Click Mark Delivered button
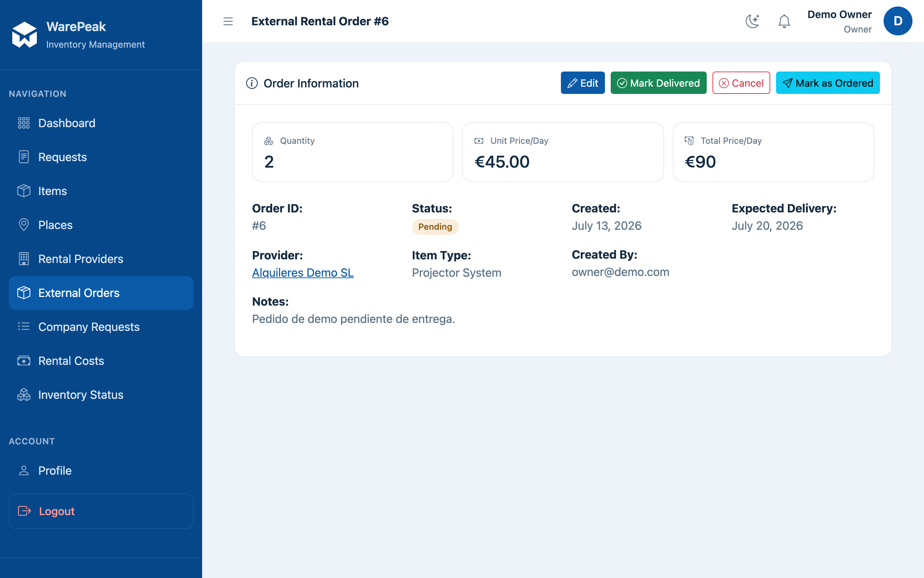The image size is (924, 578). (658, 83)
